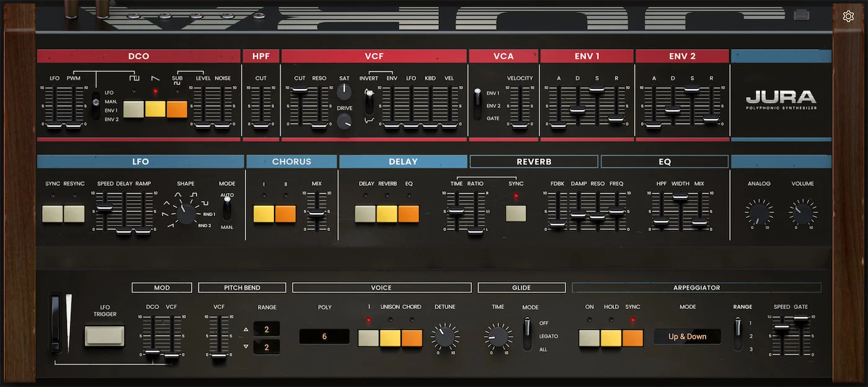Viewport: 868px width, 387px height.
Task: Turn the VCF DRIVE knob
Action: pyautogui.click(x=344, y=121)
